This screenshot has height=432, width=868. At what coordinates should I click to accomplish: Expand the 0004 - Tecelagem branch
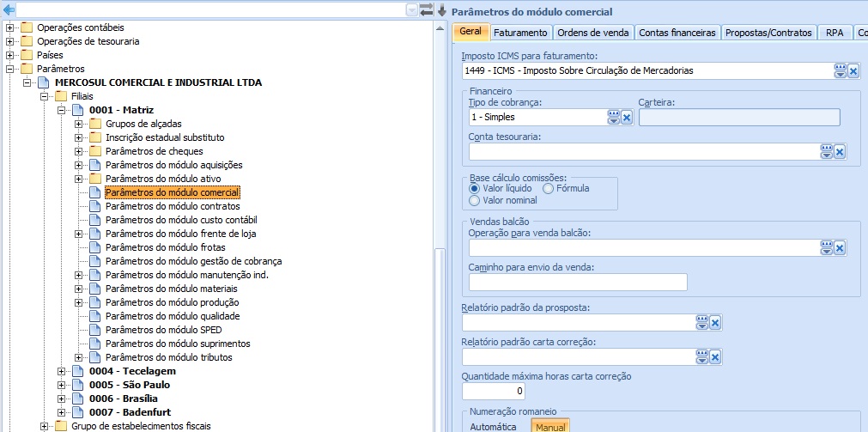coord(62,371)
